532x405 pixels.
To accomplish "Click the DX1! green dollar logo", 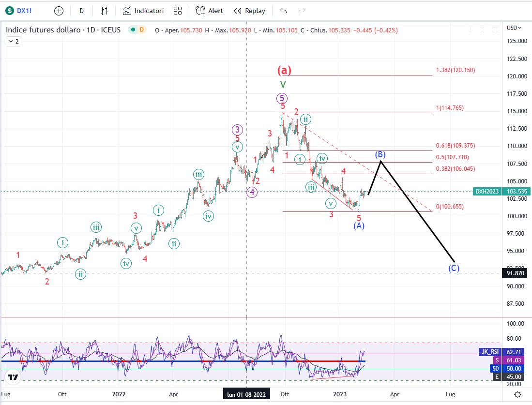I will pyautogui.click(x=10, y=11).
